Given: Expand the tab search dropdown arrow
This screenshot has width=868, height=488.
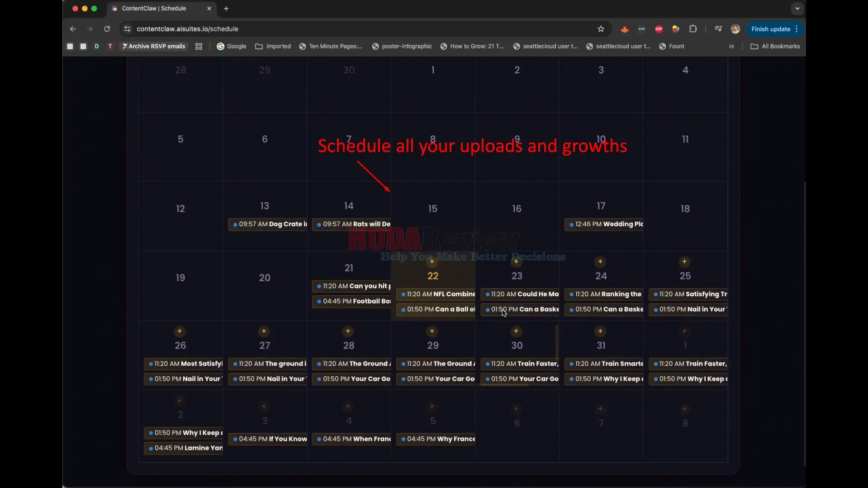Looking at the screenshot, I should tap(797, 9).
